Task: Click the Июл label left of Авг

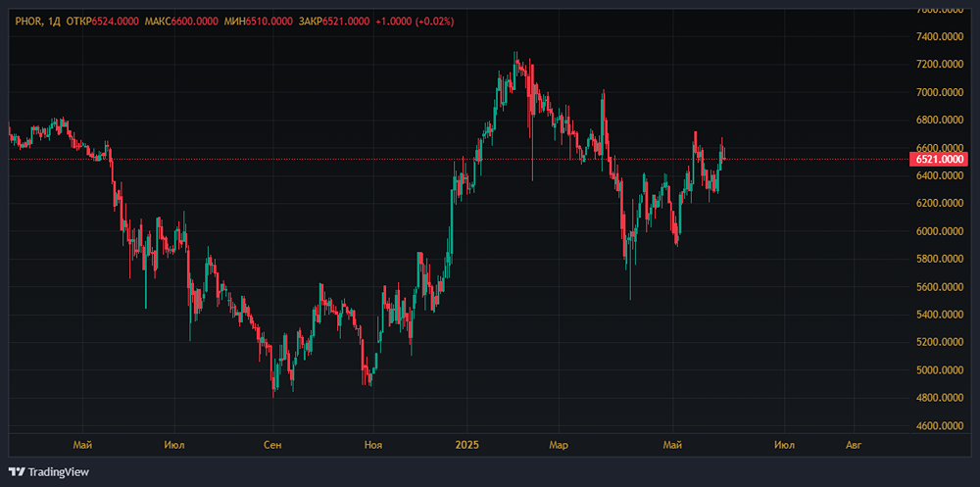Action: [x=784, y=445]
